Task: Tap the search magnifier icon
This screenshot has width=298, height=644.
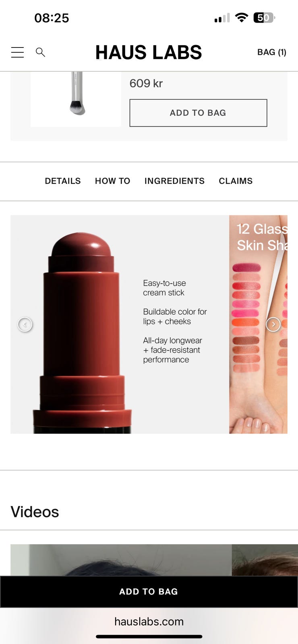Action: click(x=40, y=52)
